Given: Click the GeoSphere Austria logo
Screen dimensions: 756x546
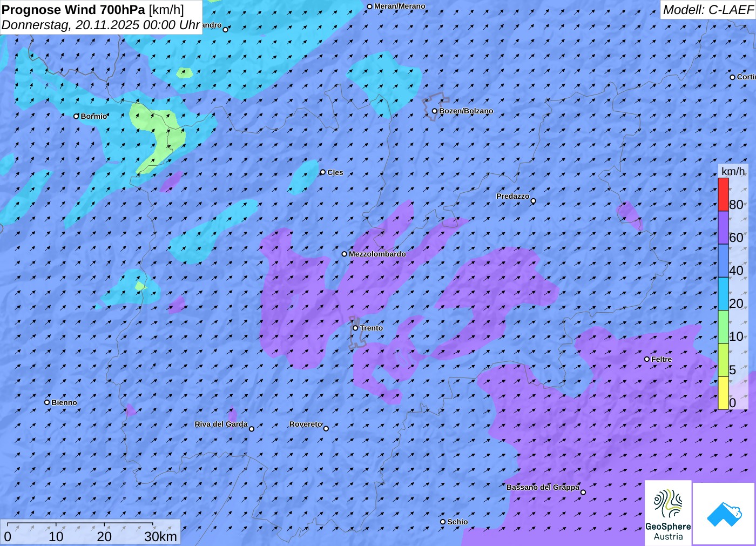Looking at the screenshot, I should (x=668, y=513).
